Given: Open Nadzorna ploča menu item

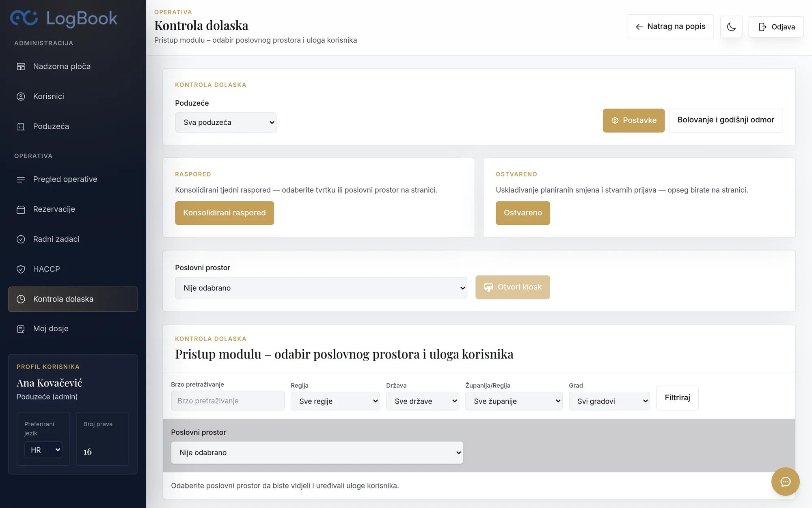Looking at the screenshot, I should 73,66.
